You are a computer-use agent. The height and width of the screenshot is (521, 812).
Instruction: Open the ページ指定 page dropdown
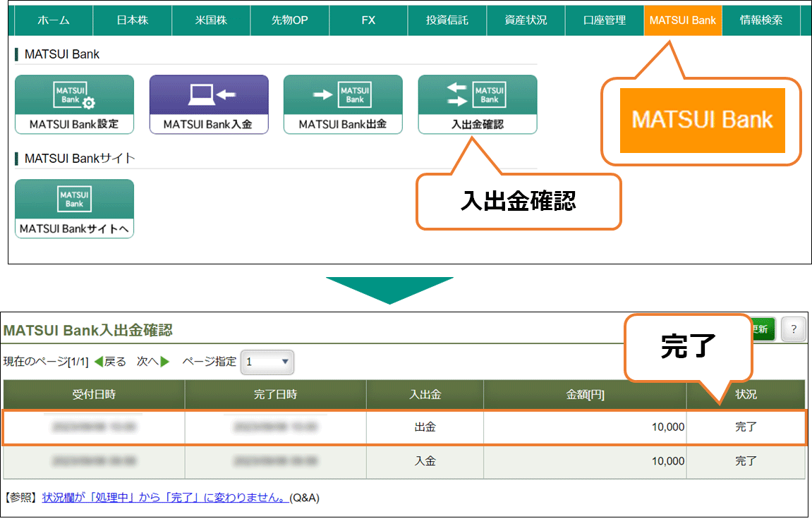click(267, 362)
